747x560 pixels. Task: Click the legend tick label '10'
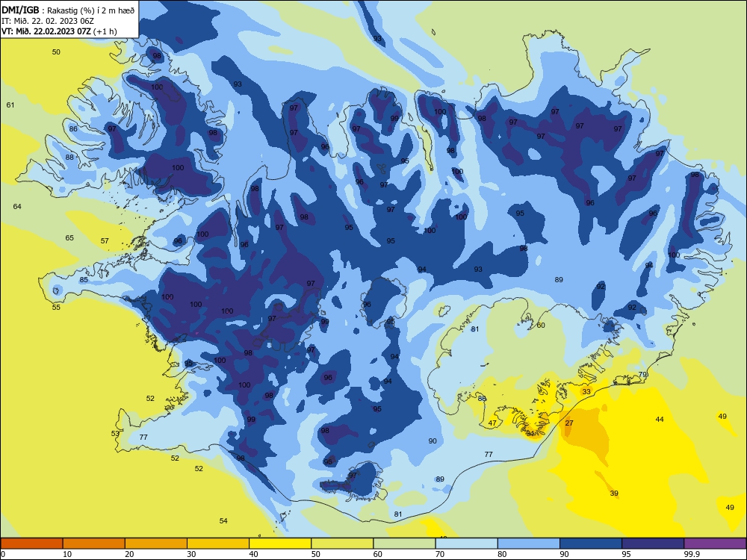tap(67, 554)
